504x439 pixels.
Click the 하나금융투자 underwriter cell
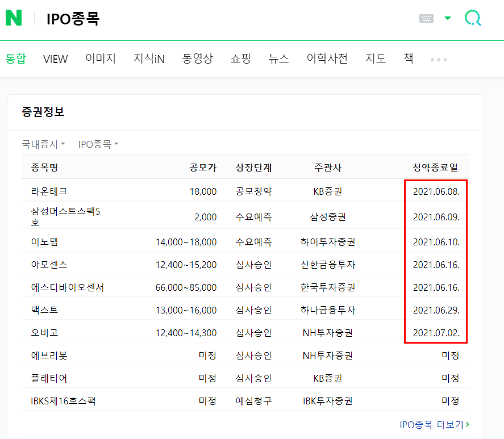327,310
